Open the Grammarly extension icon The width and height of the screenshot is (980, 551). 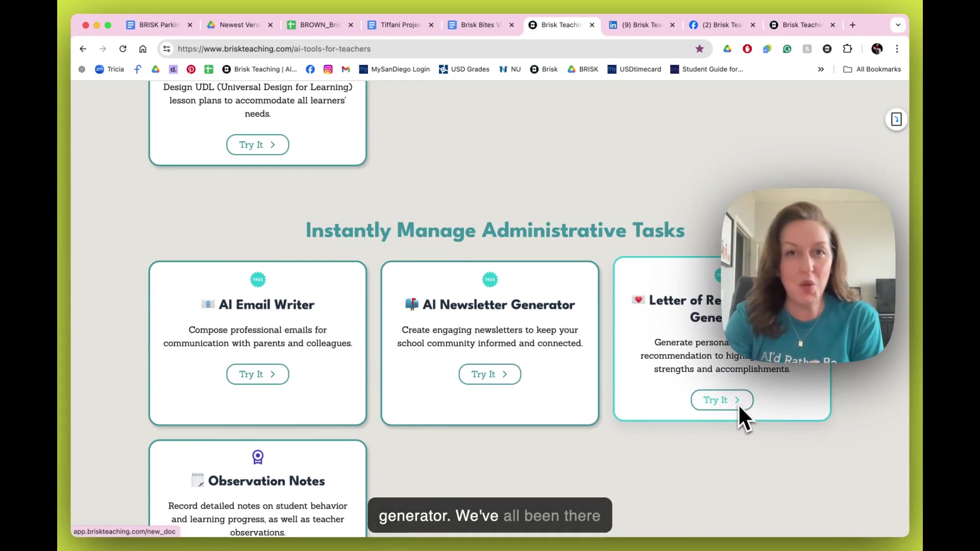(x=787, y=49)
